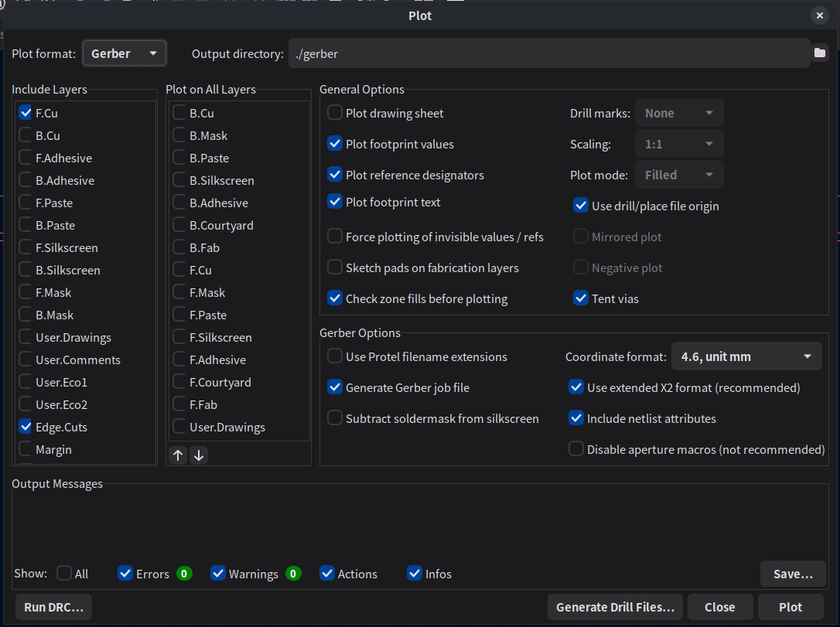Click the move layer up arrow

(x=178, y=455)
